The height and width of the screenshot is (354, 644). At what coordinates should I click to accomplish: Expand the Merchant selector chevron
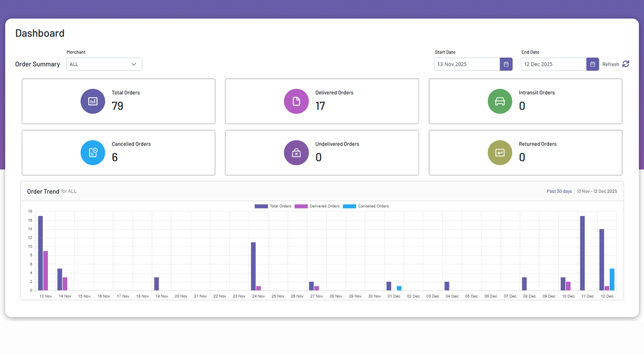(x=134, y=64)
